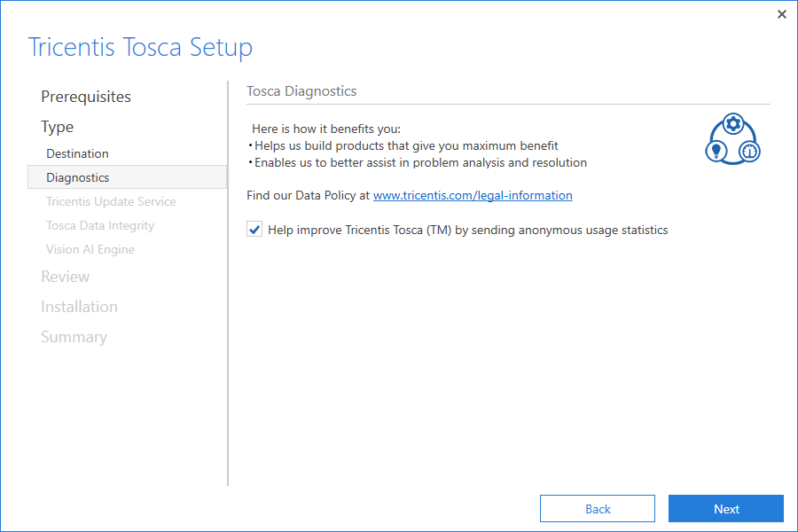
Task: Uncheck the anonymous usage statistics checkbox
Action: (x=254, y=230)
